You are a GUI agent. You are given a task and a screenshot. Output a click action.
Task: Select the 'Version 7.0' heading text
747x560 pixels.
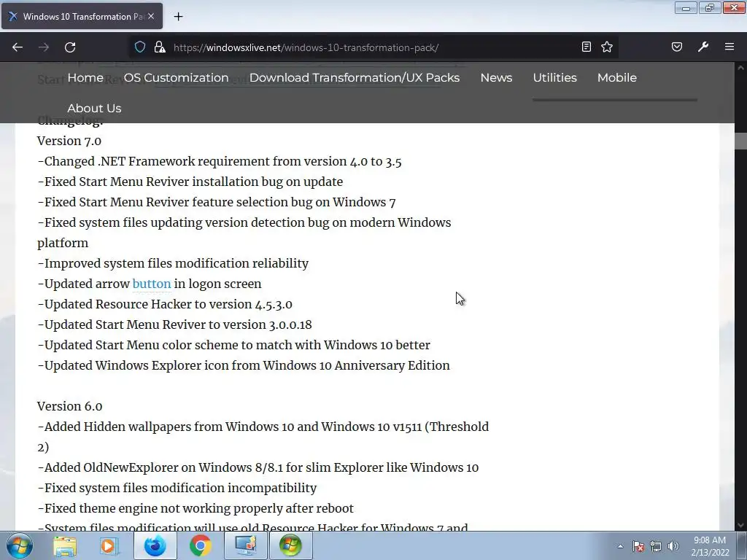pos(69,141)
